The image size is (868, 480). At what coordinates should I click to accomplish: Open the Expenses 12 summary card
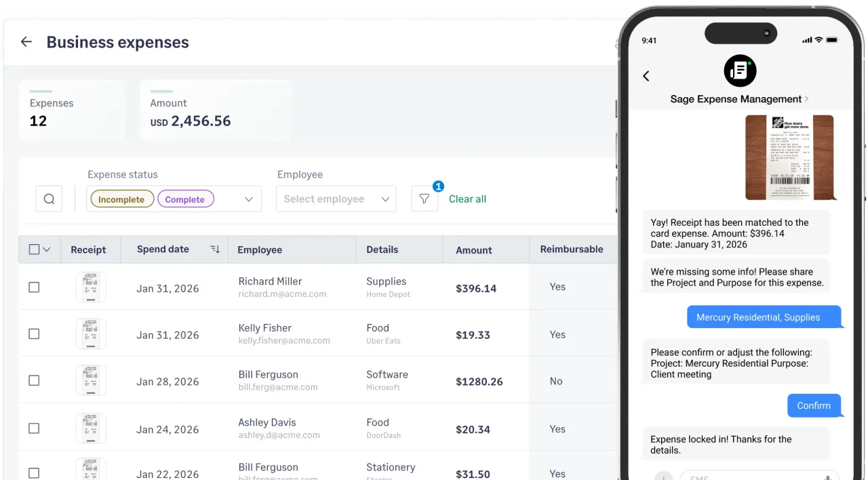pyautogui.click(x=72, y=111)
